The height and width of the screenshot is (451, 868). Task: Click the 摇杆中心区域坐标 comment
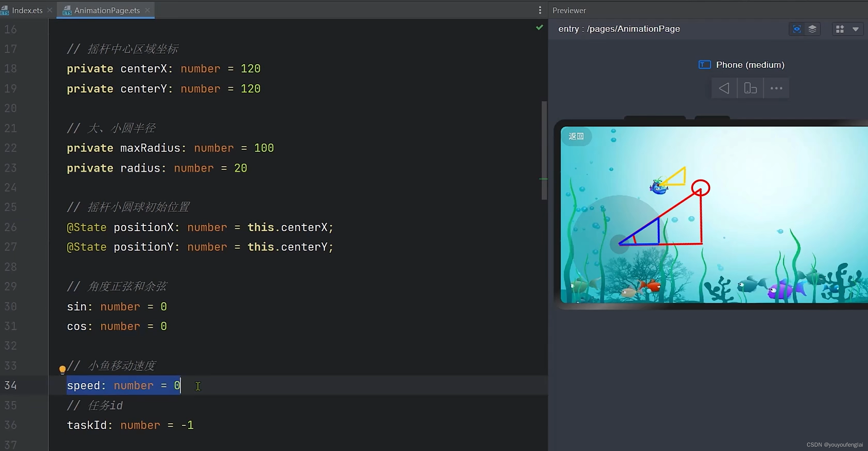[122, 49]
